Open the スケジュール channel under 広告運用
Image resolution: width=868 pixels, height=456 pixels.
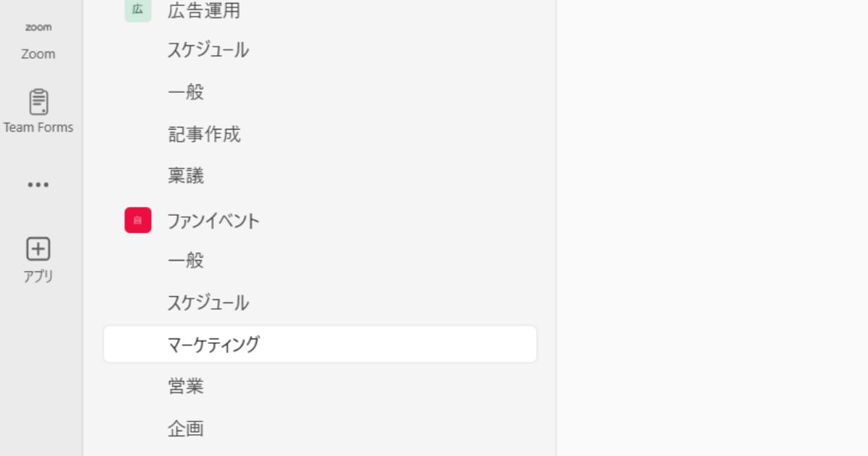click(x=208, y=50)
